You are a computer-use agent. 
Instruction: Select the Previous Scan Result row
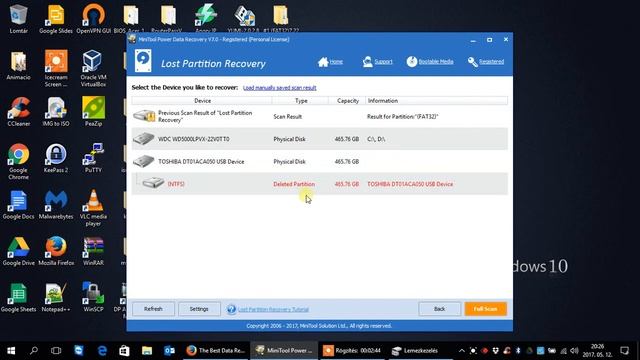[x=320, y=116]
